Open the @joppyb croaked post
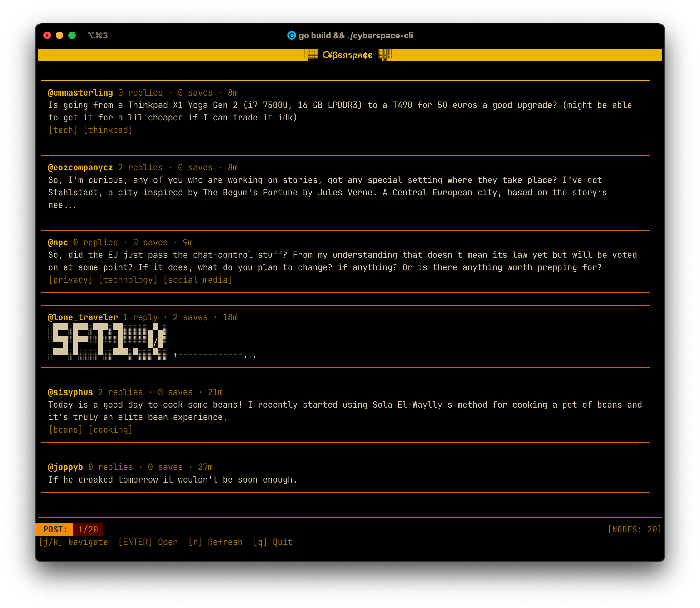Viewport: 700px width, 608px height. click(172, 479)
